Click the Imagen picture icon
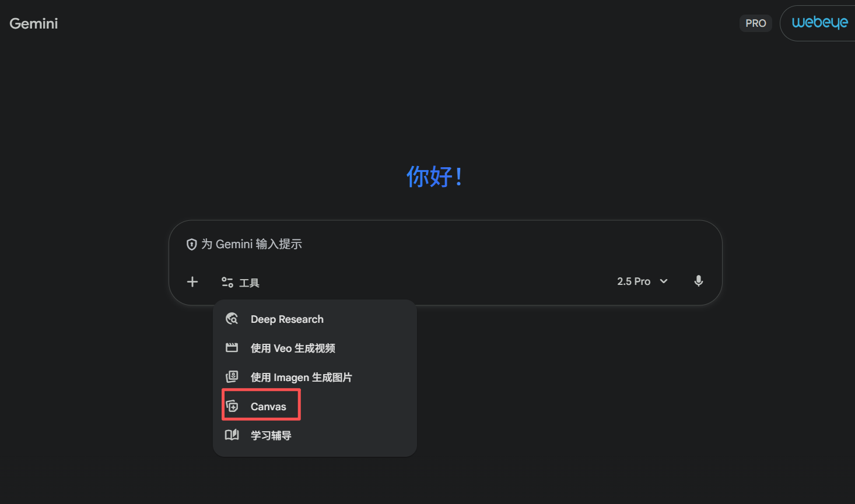Viewport: 855px width, 504px height. point(232,376)
